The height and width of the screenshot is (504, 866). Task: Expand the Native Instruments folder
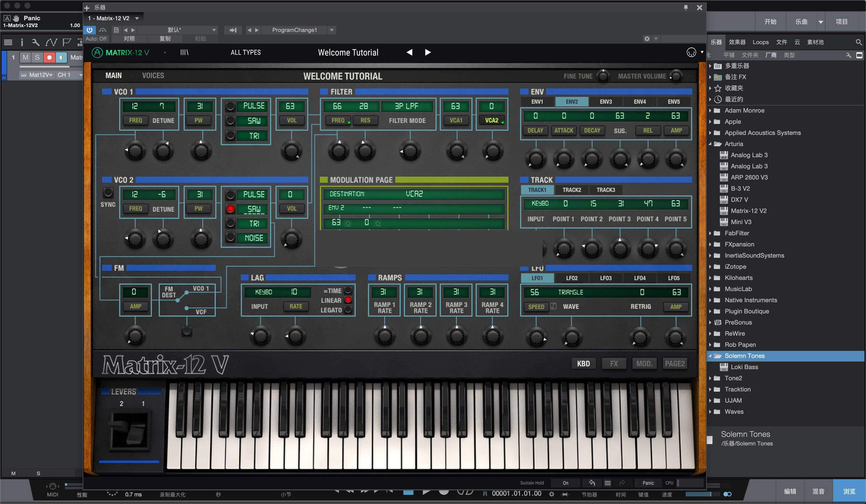point(710,300)
